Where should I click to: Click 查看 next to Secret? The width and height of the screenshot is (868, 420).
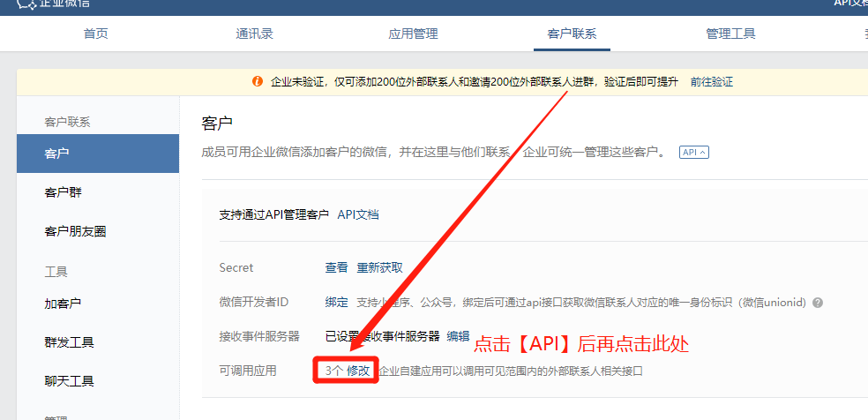336,268
